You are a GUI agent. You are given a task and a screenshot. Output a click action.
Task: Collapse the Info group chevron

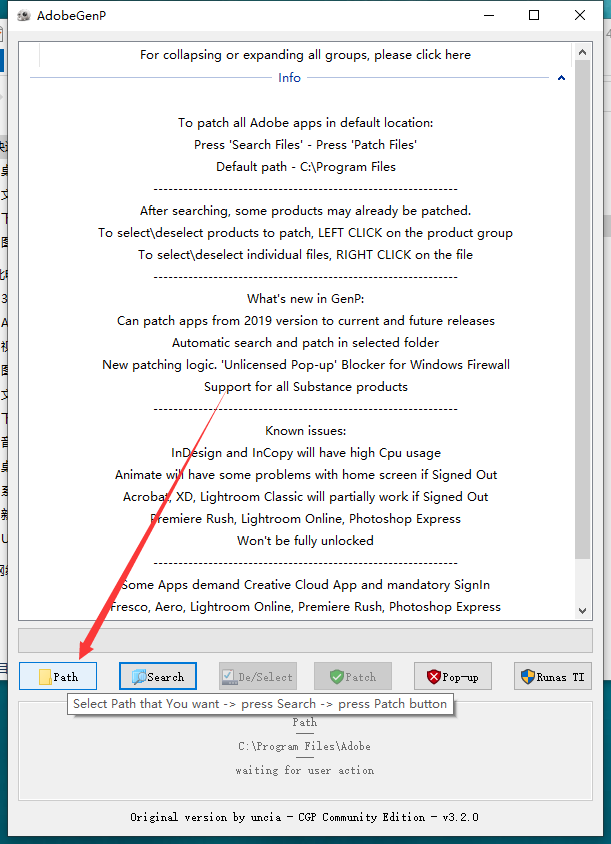[x=561, y=78]
